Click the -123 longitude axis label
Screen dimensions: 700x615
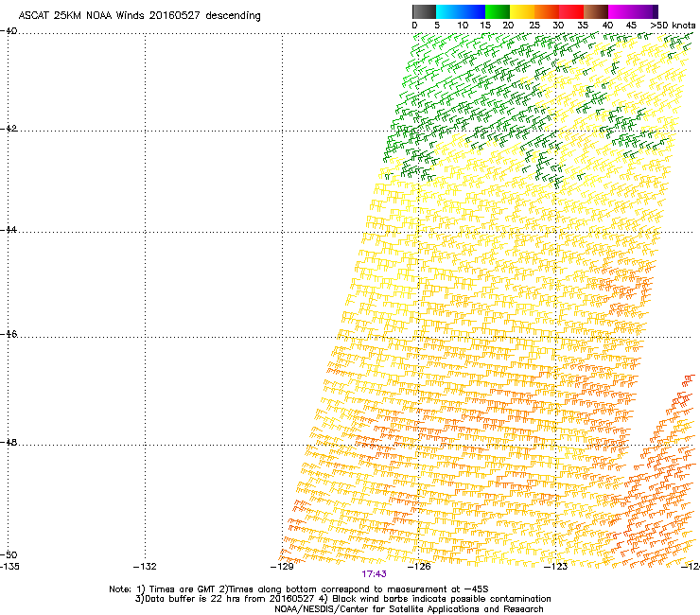(x=556, y=567)
